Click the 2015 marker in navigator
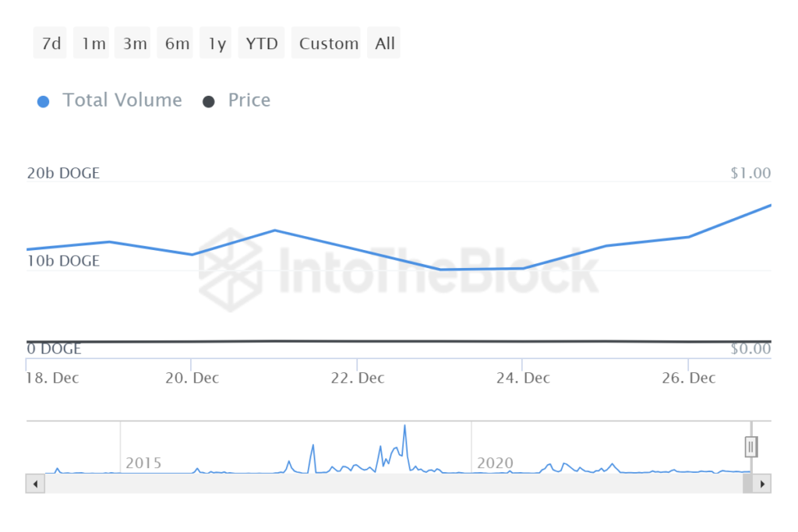 (x=143, y=463)
